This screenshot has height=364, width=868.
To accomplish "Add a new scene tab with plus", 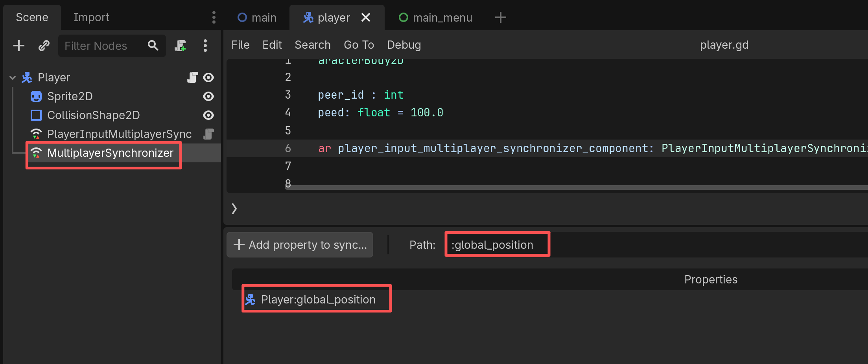I will (x=500, y=17).
